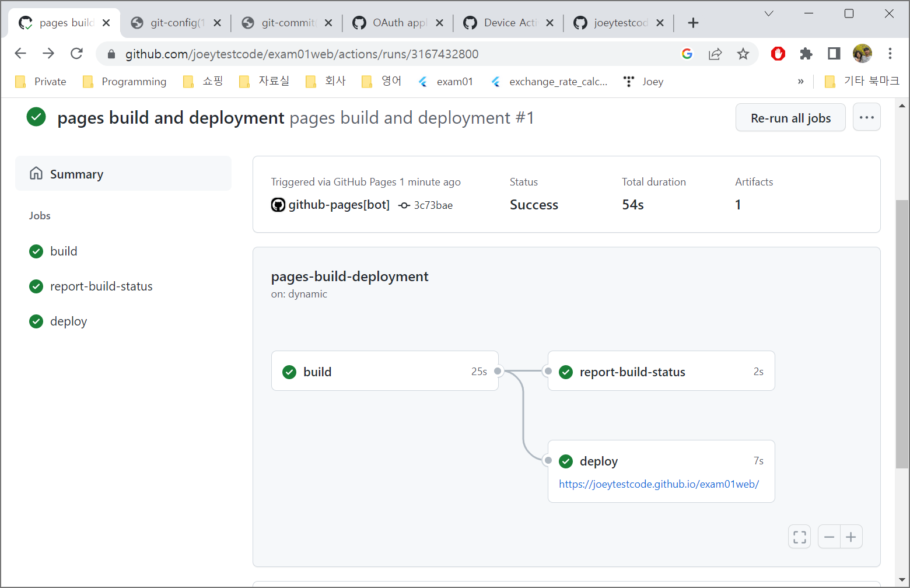
Task: View site security lock icon
Action: pyautogui.click(x=111, y=54)
